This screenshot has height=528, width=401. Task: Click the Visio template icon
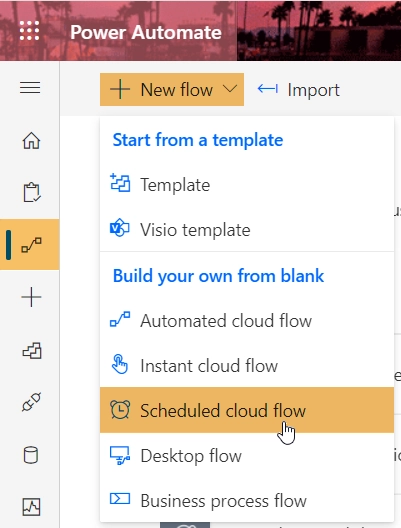[120, 228]
